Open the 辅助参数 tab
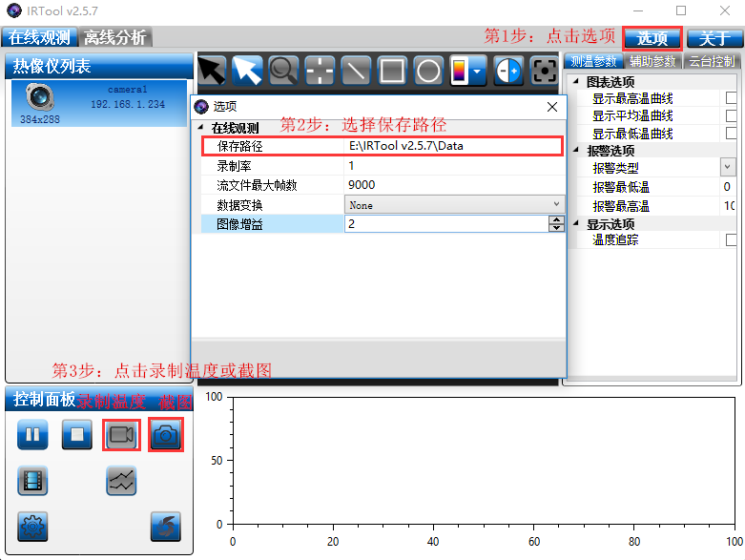 pos(652,62)
